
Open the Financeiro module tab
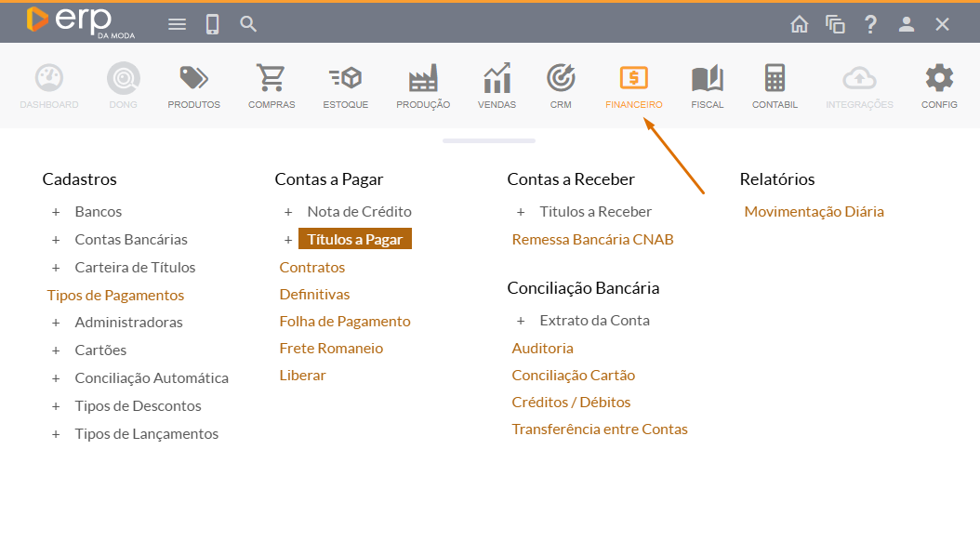633,86
